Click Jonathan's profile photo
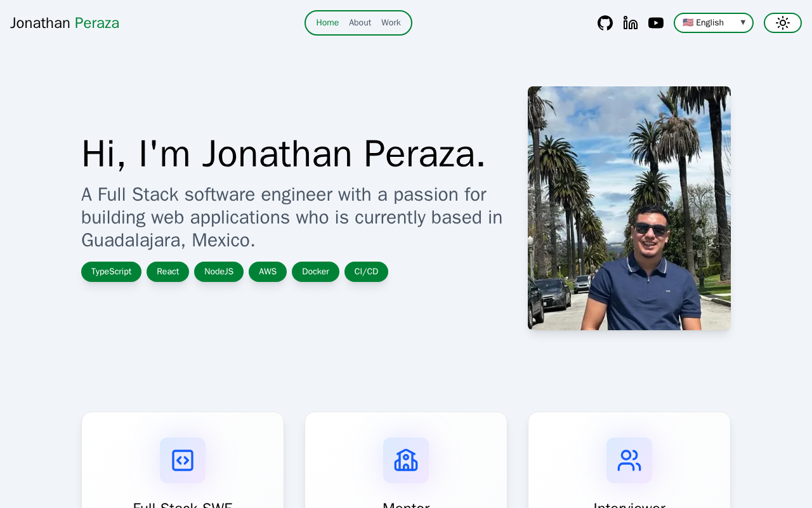This screenshot has height=508, width=812. click(x=629, y=208)
